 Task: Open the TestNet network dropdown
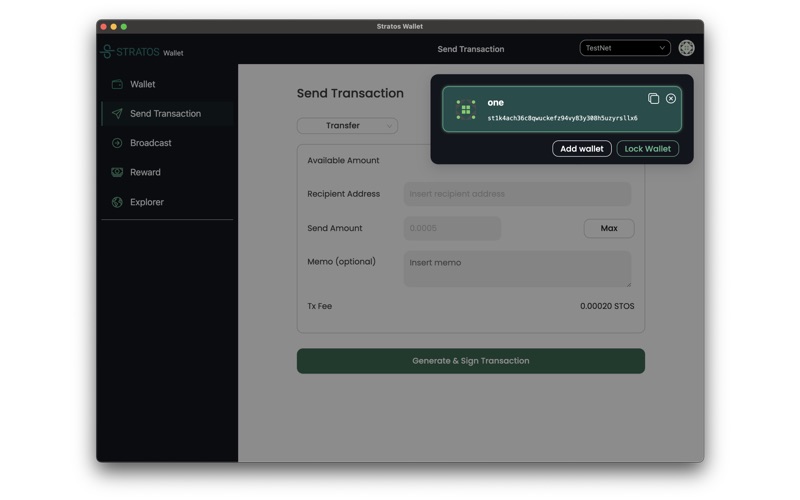coord(625,48)
